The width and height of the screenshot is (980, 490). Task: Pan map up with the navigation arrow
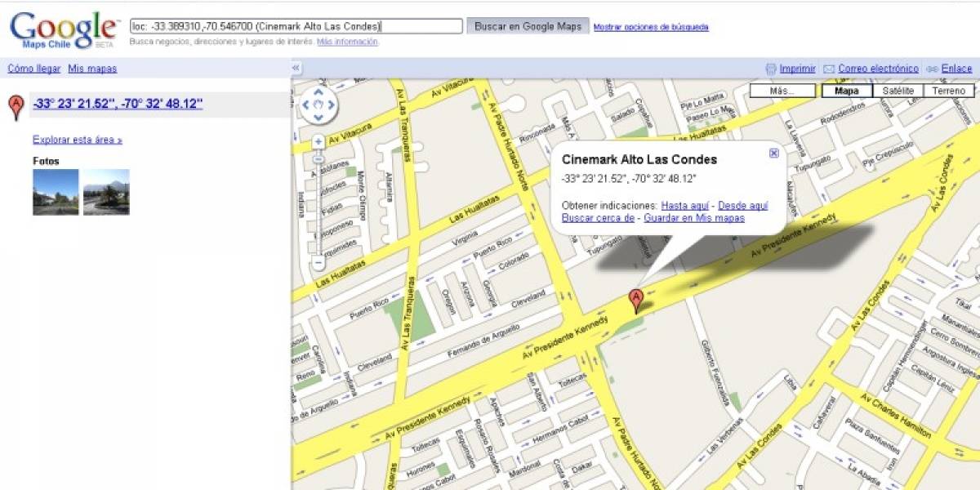coord(318,92)
